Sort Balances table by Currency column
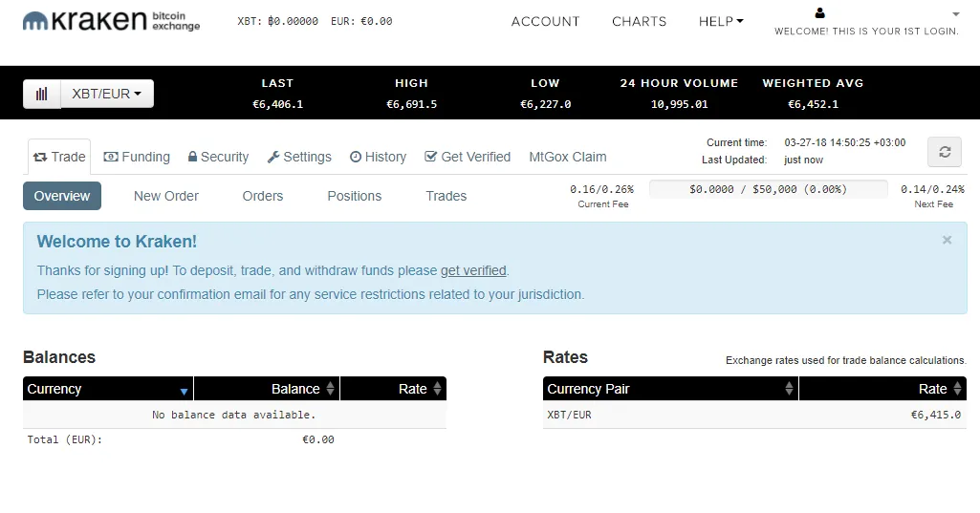 [x=108, y=389]
